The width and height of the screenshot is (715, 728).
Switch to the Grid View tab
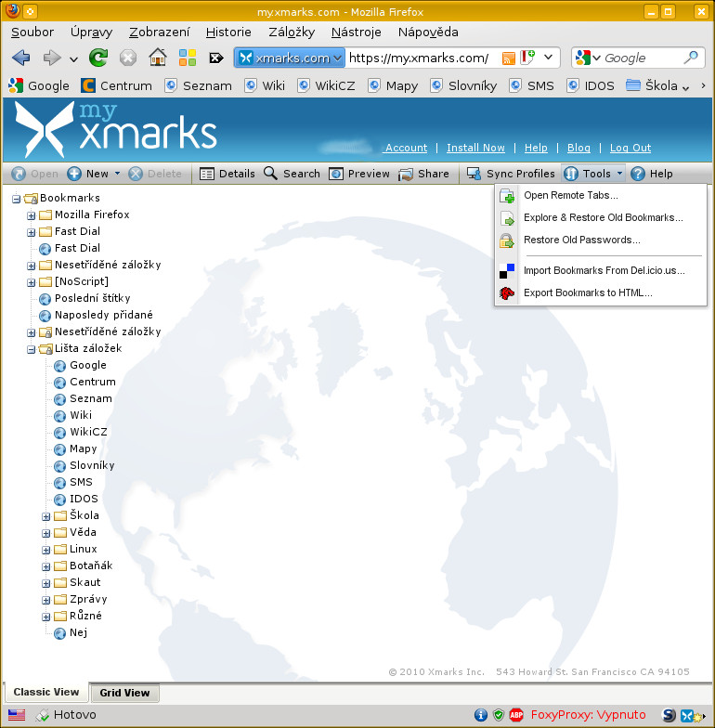pos(124,693)
